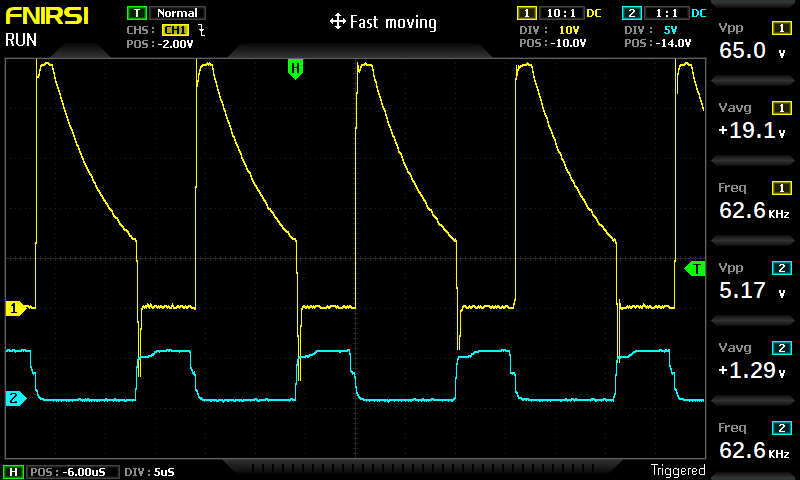The height and width of the screenshot is (480, 800).
Task: Open the channel 2 1:1 probe setting
Action: tap(666, 13)
